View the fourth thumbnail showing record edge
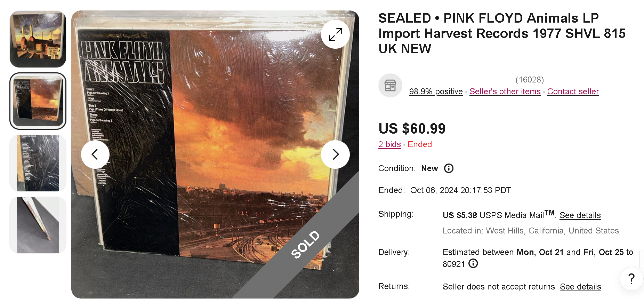Image resolution: width=644 pixels, height=302 pixels. coord(38,225)
